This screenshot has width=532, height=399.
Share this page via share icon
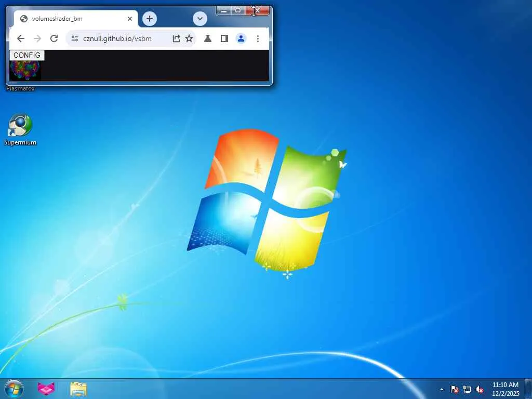click(x=176, y=38)
